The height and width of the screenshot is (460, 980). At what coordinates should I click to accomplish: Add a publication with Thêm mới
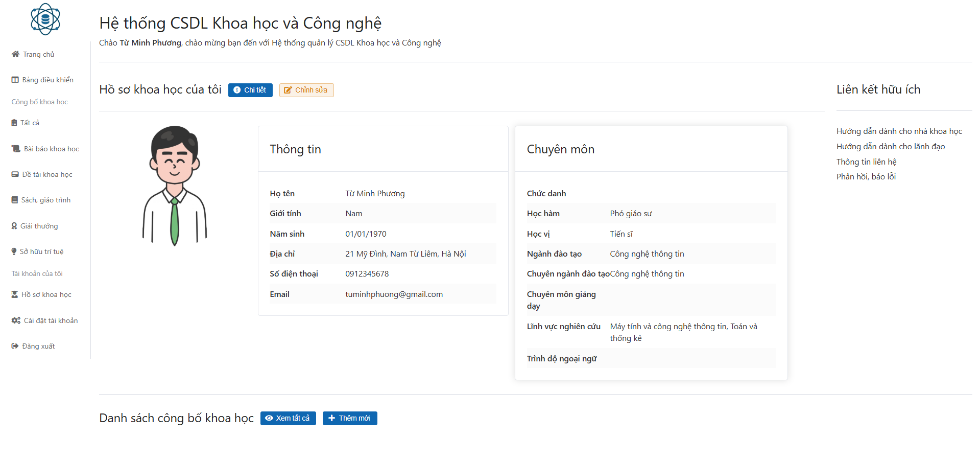click(350, 418)
